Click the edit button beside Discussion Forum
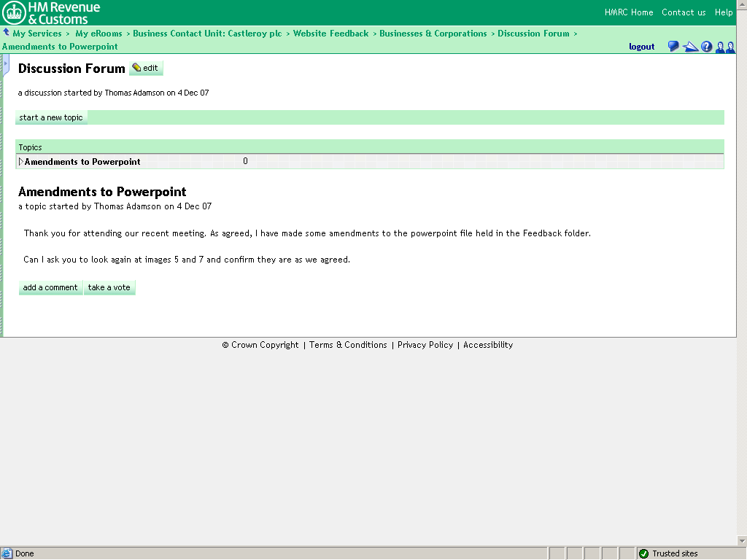Screen dimensions: 747x560 (x=146, y=69)
